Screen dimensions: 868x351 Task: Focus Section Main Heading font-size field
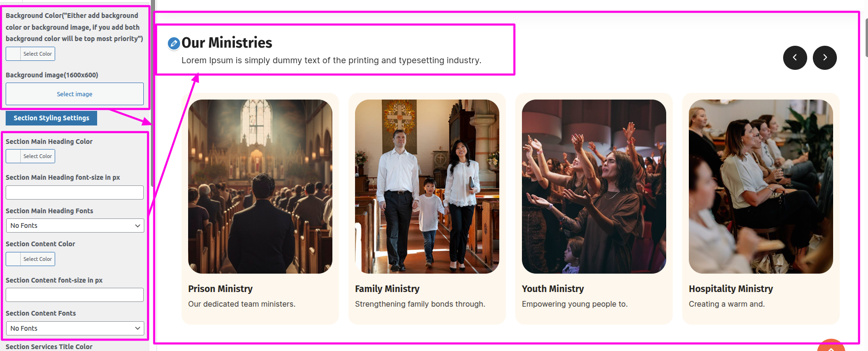tap(74, 192)
